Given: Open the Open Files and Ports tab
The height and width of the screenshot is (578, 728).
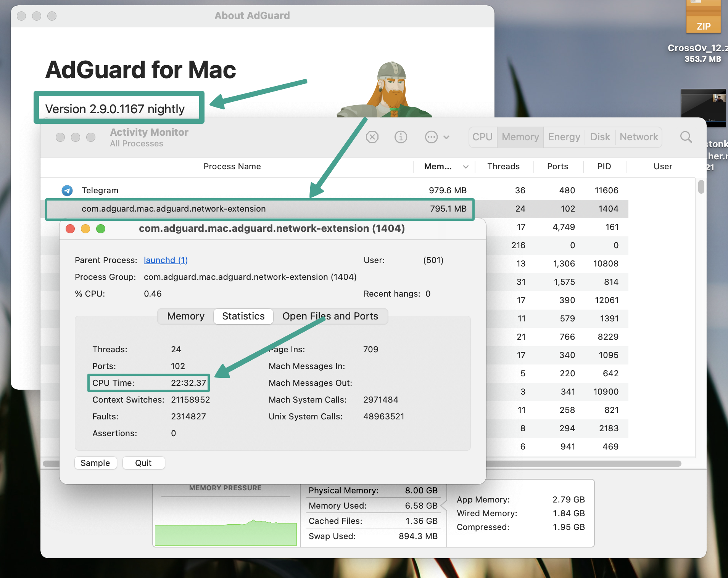Looking at the screenshot, I should 330,316.
